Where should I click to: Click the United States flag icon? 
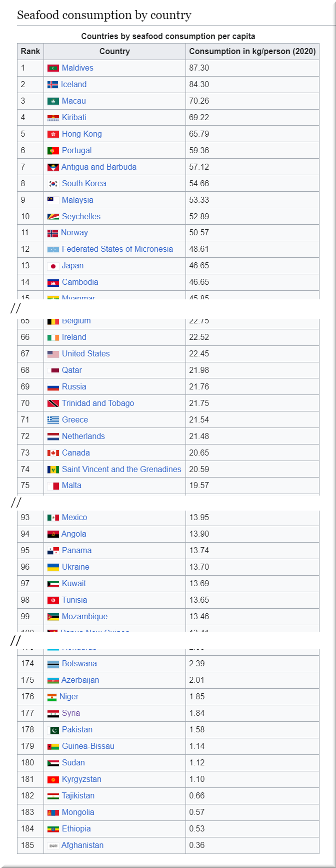point(53,354)
